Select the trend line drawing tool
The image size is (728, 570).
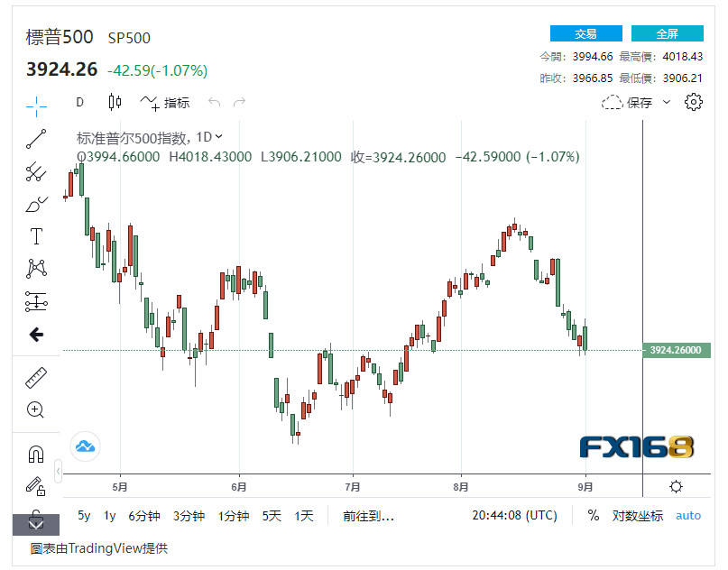36,139
